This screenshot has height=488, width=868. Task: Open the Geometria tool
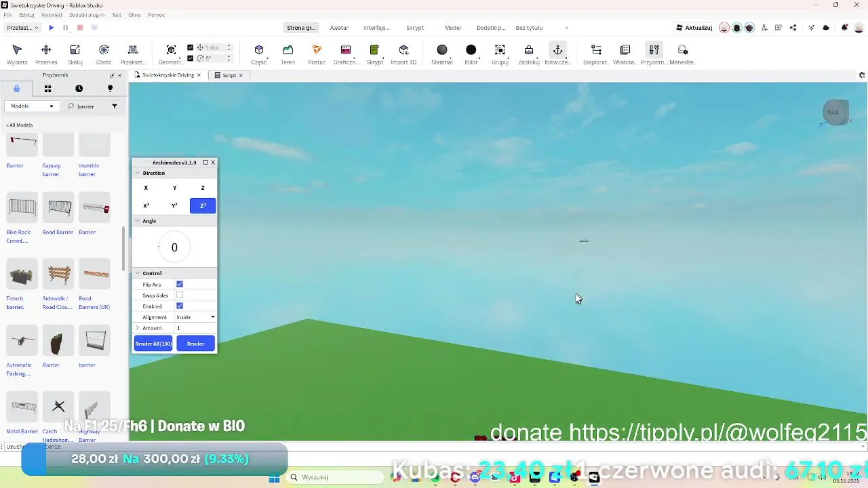pos(171,54)
